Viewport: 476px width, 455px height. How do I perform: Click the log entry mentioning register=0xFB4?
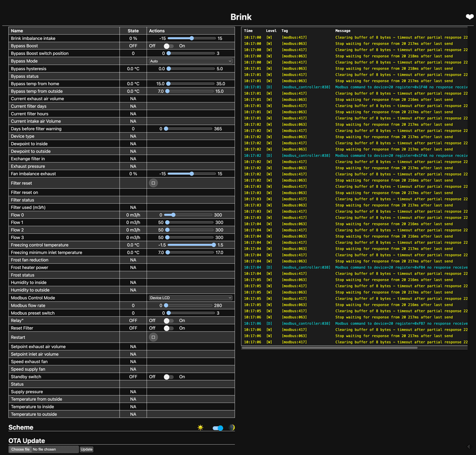pyautogui.click(x=355, y=268)
